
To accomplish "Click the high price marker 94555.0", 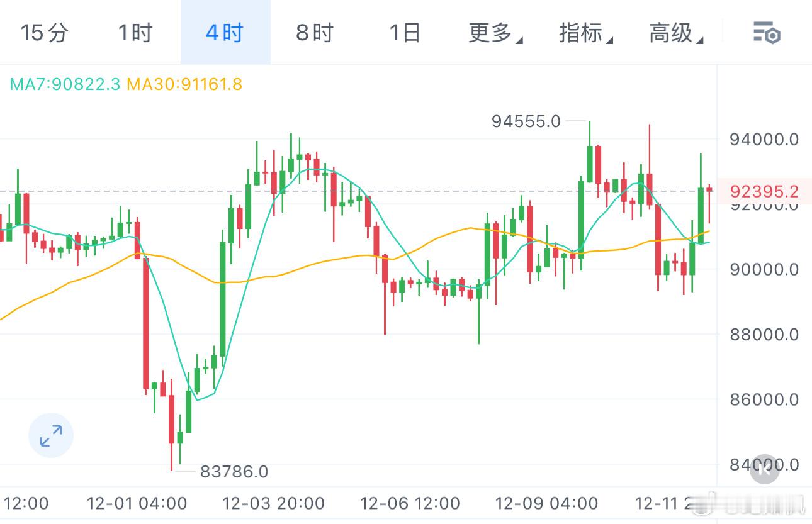I will pyautogui.click(x=527, y=121).
